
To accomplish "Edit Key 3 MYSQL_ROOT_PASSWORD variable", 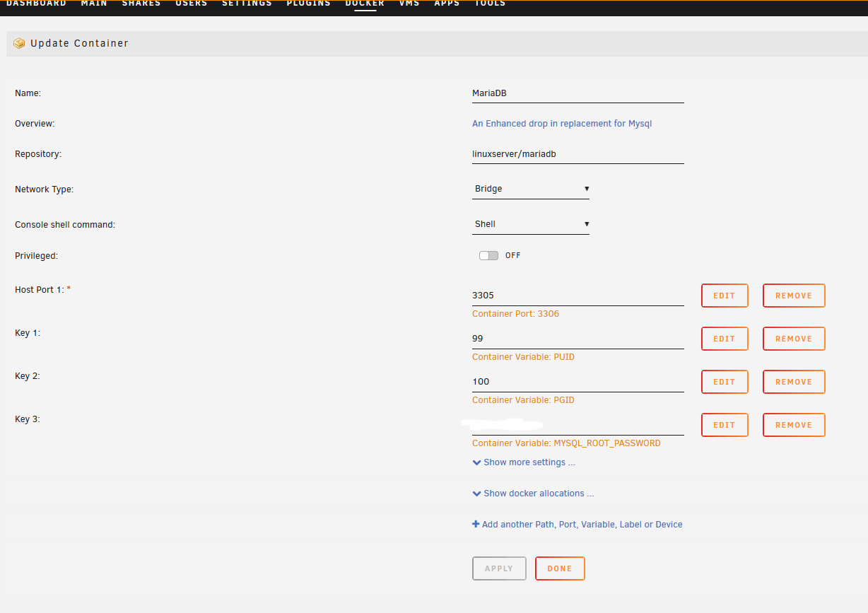I will point(725,425).
